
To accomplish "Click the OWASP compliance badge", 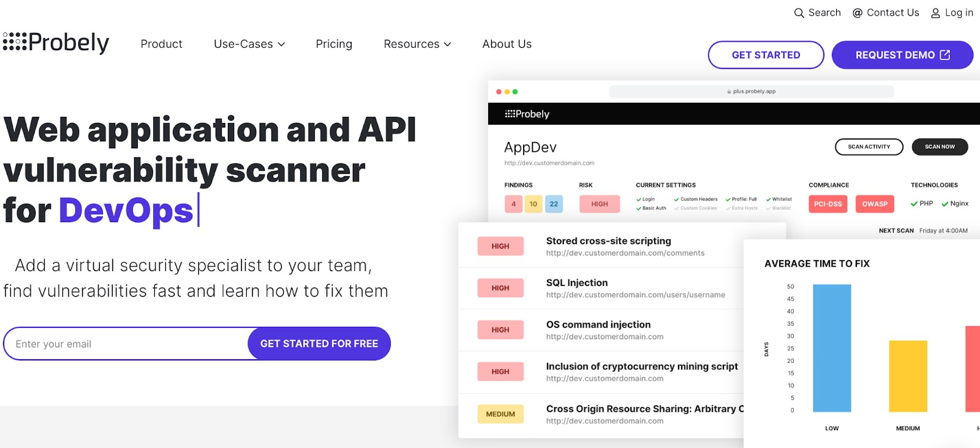I will (875, 204).
